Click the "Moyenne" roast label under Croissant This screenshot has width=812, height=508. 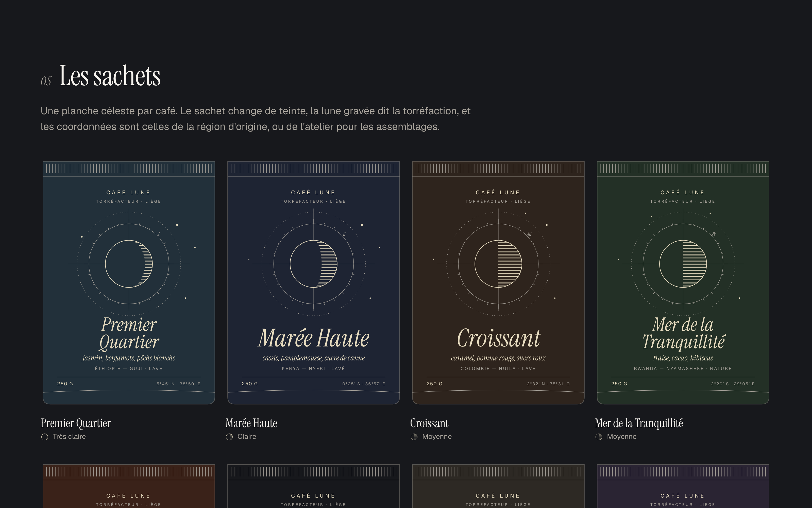(x=437, y=437)
